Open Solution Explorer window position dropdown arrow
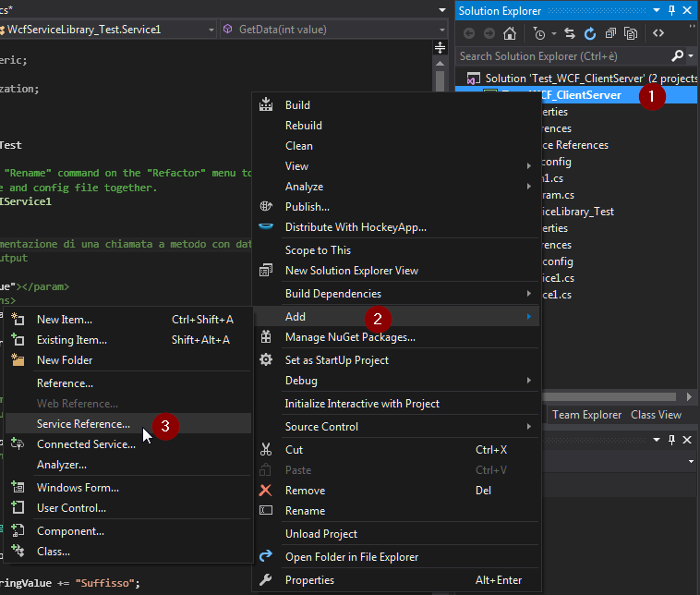 657,10
